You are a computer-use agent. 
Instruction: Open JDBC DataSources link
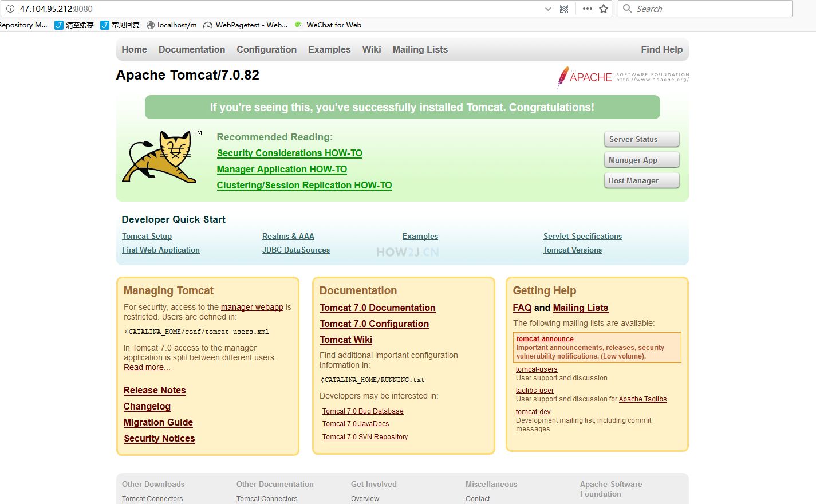click(296, 250)
